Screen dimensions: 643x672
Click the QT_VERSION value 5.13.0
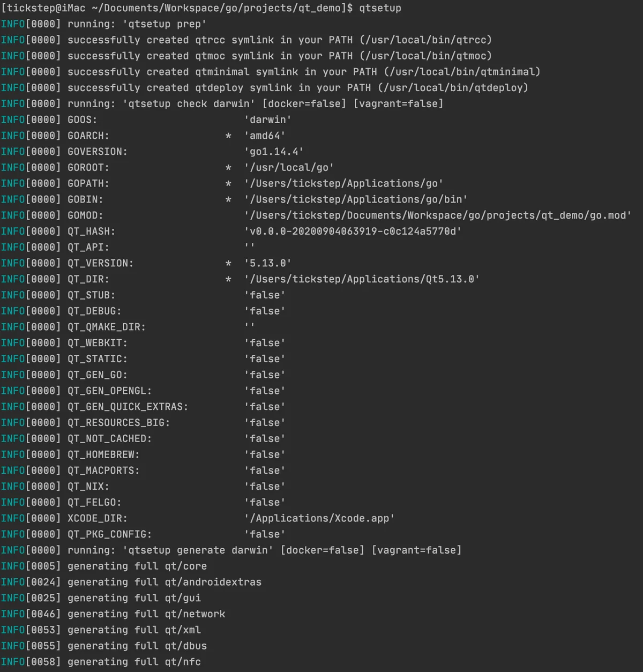tap(268, 263)
